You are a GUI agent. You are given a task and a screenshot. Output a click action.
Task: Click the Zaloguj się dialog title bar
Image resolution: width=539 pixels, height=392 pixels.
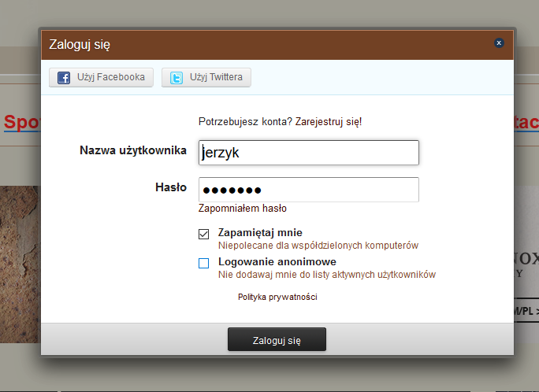[x=268, y=45]
